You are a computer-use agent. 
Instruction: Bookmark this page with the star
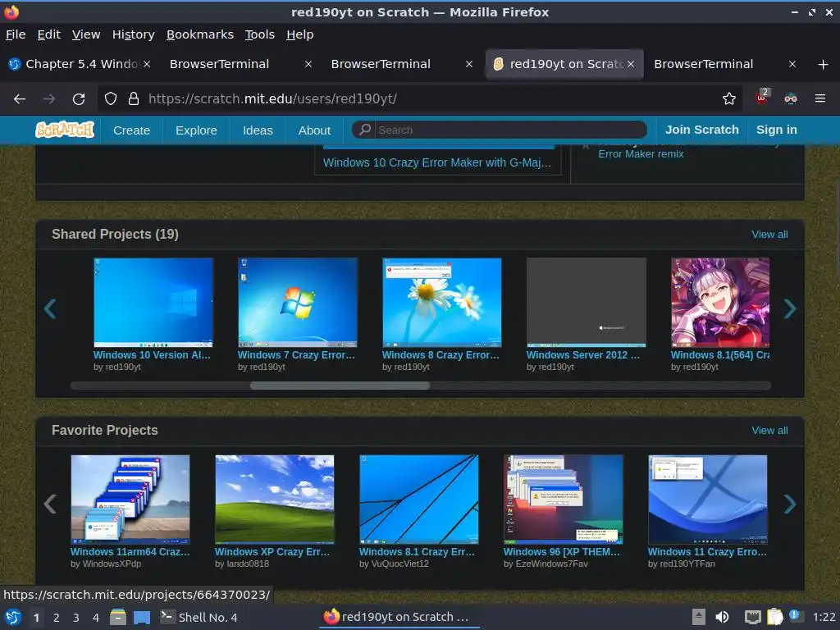tap(728, 98)
